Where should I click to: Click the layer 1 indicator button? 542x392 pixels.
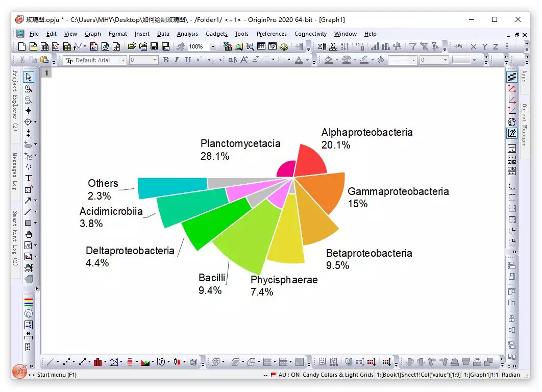pyautogui.click(x=46, y=73)
